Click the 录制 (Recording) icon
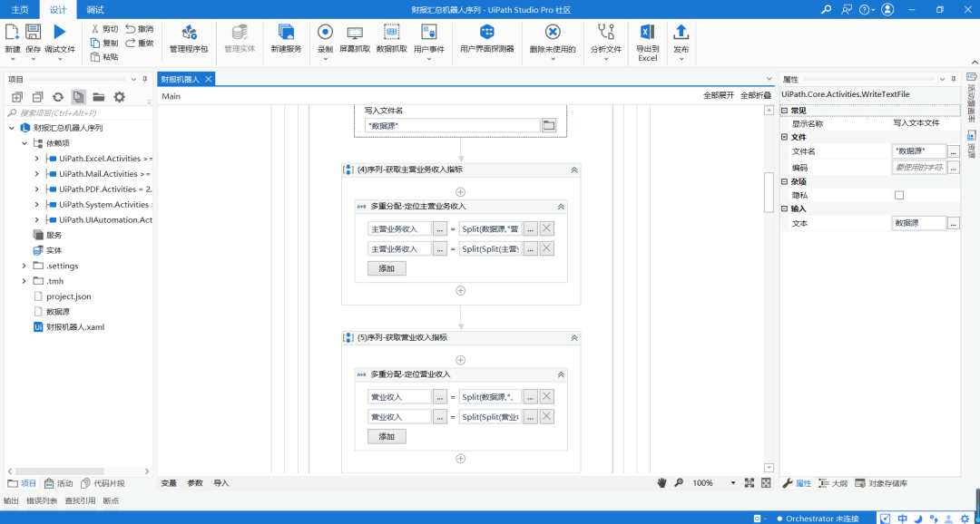The image size is (980, 524). (324, 33)
